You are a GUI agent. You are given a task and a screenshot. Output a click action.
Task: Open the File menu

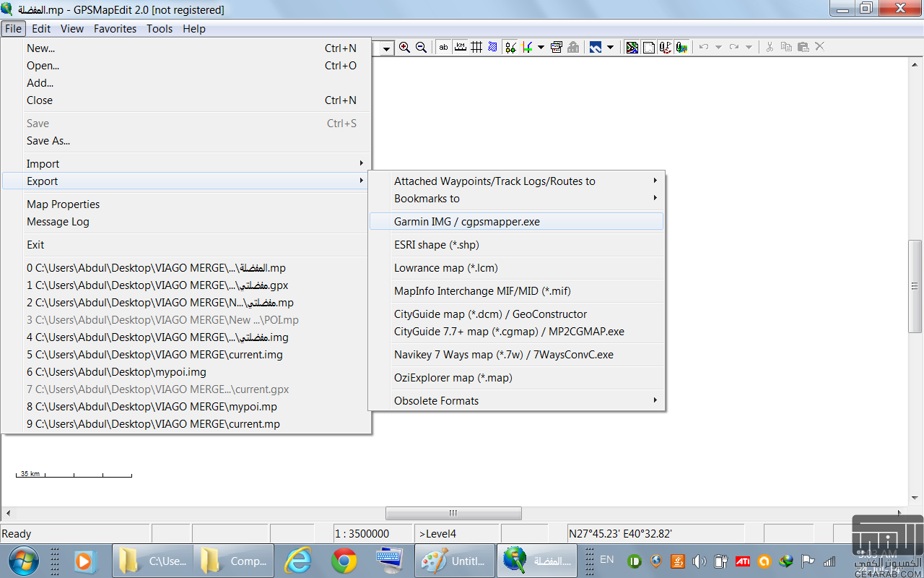click(x=14, y=29)
